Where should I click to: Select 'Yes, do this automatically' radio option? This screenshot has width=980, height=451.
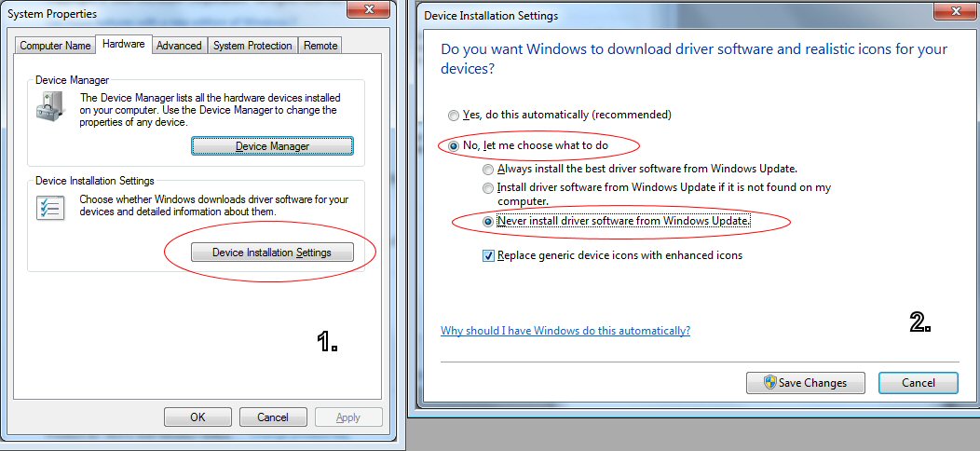click(559, 116)
